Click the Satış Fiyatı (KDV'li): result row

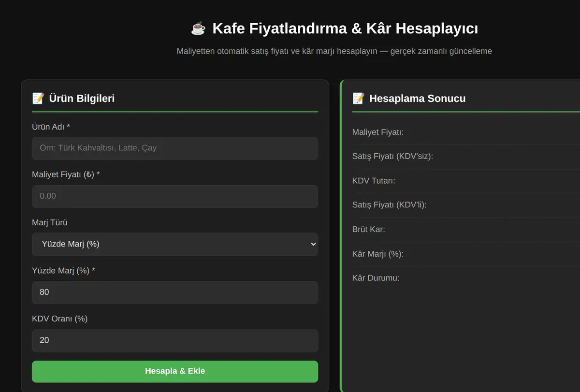point(466,205)
